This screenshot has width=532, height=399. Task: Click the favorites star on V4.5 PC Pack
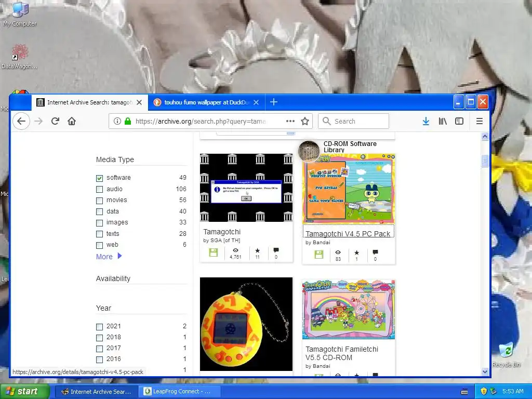click(356, 252)
